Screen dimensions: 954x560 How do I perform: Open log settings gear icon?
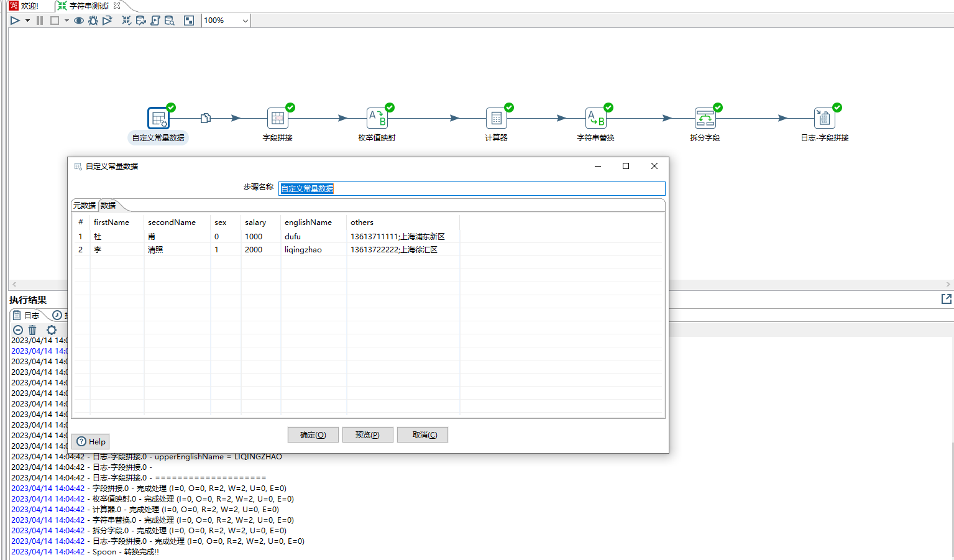(x=52, y=330)
